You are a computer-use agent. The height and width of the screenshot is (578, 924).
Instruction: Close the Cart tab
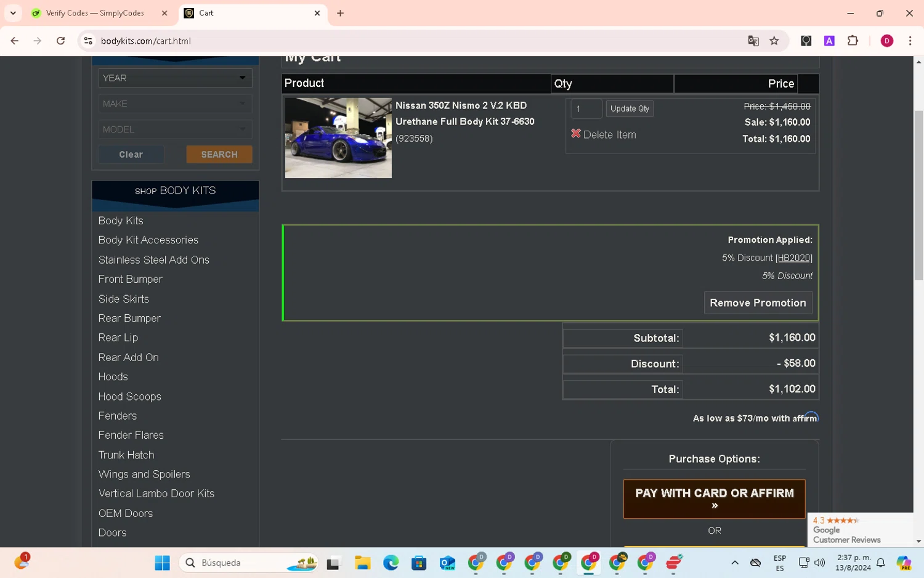(317, 13)
